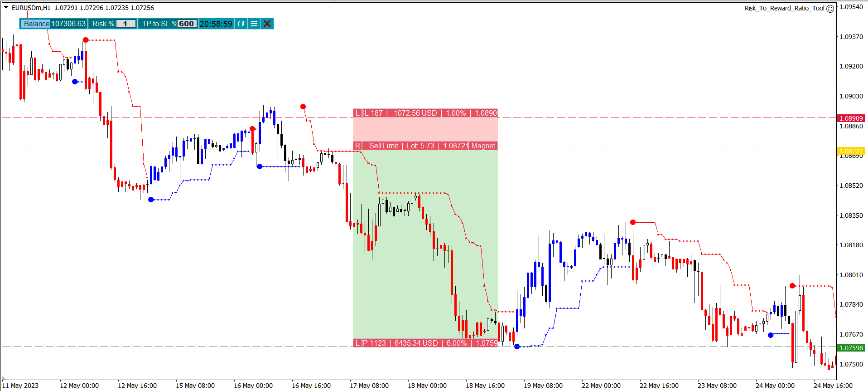
Task: Click the red stop-loss risk zone
Action: pyautogui.click(x=425, y=129)
